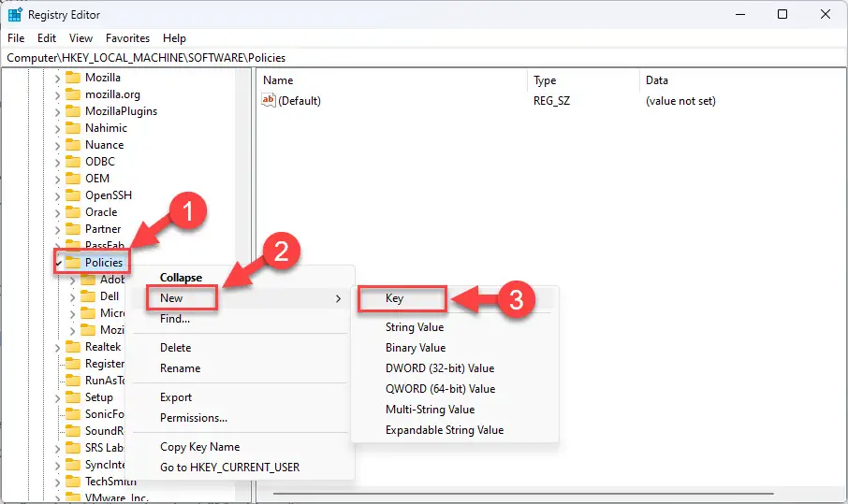Image resolution: width=848 pixels, height=504 pixels.
Task: Click the SoundR folder icon
Action: 72,431
